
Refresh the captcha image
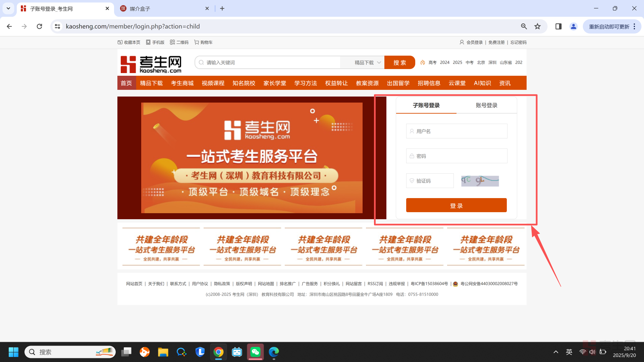coord(480,181)
